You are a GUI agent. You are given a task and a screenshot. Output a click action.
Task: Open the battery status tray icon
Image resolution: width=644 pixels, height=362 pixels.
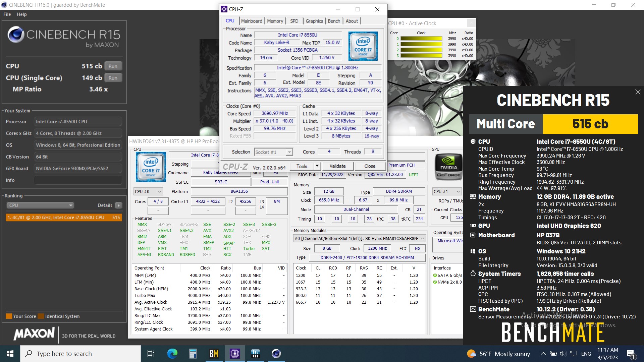(553, 354)
